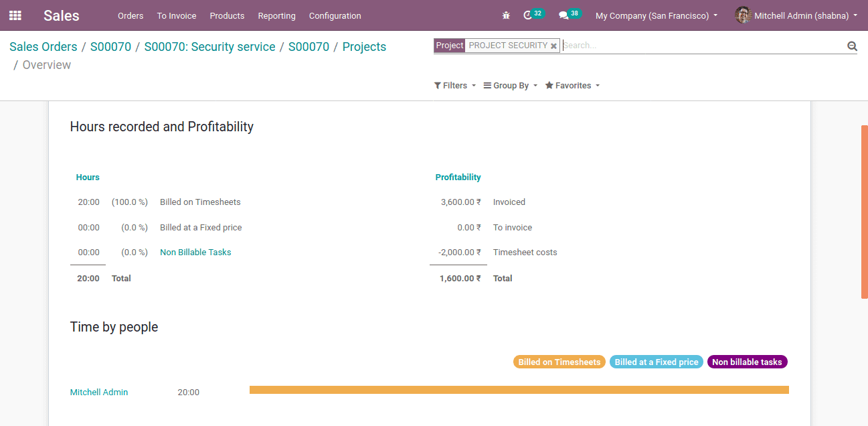The width and height of the screenshot is (868, 426).
Task: Go to S00070: Security service breadcrumb
Action: click(209, 47)
